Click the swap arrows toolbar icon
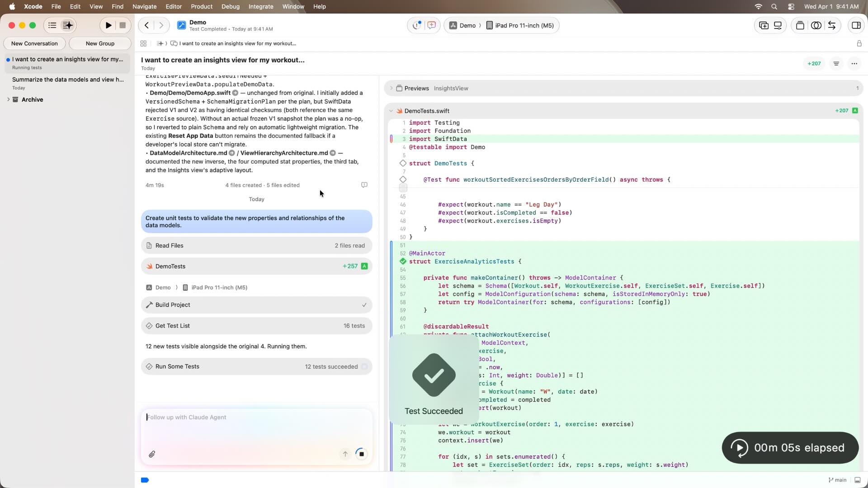Screen dimensions: 868x488 click(832, 25)
